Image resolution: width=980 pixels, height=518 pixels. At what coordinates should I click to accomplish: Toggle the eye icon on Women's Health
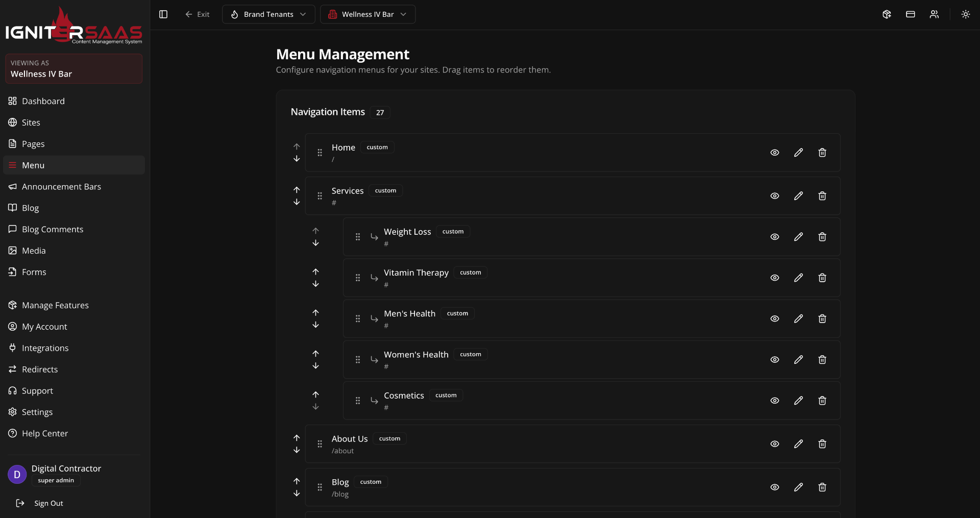coord(774,359)
